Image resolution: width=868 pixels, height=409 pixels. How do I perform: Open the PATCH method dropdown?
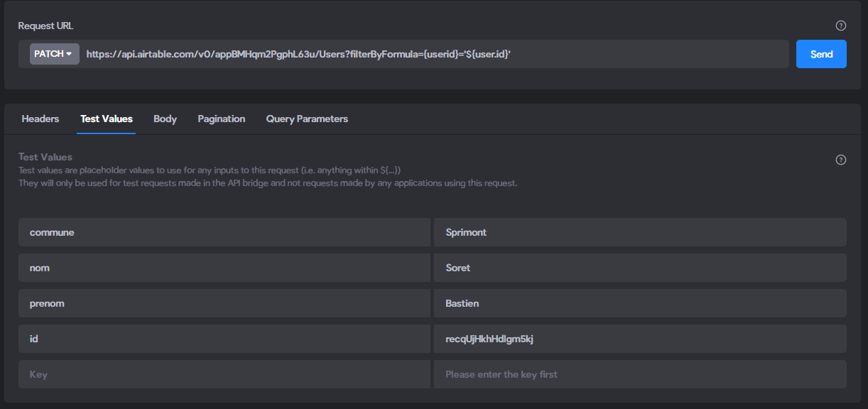tap(55, 54)
